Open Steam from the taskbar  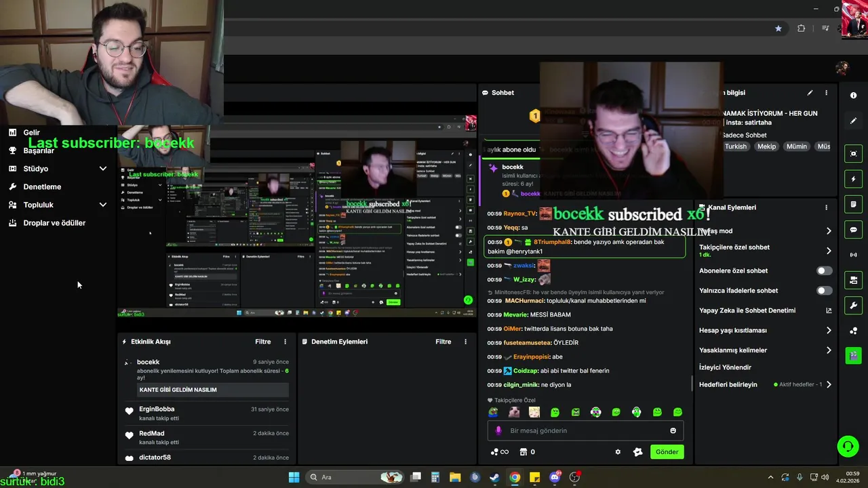495,477
